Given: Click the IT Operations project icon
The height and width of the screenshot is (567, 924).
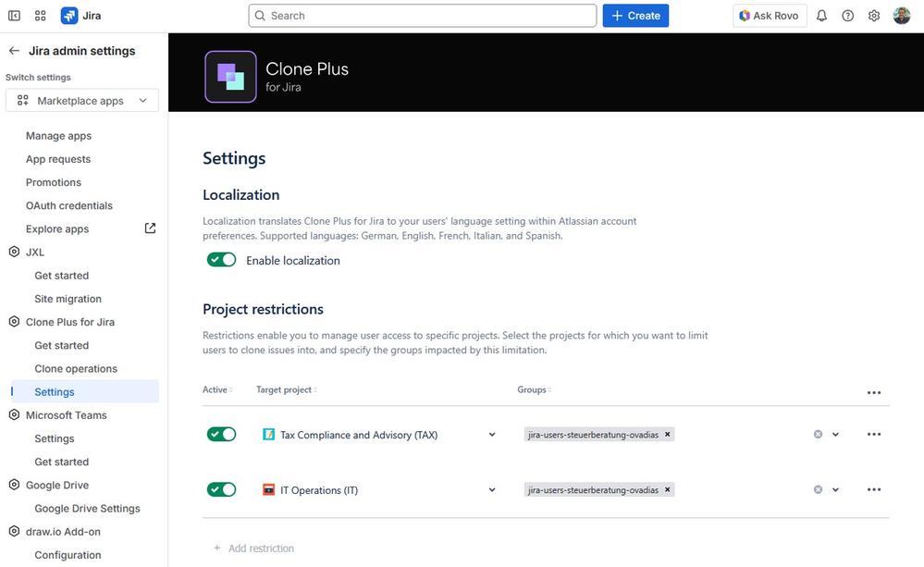Looking at the screenshot, I should click(268, 489).
